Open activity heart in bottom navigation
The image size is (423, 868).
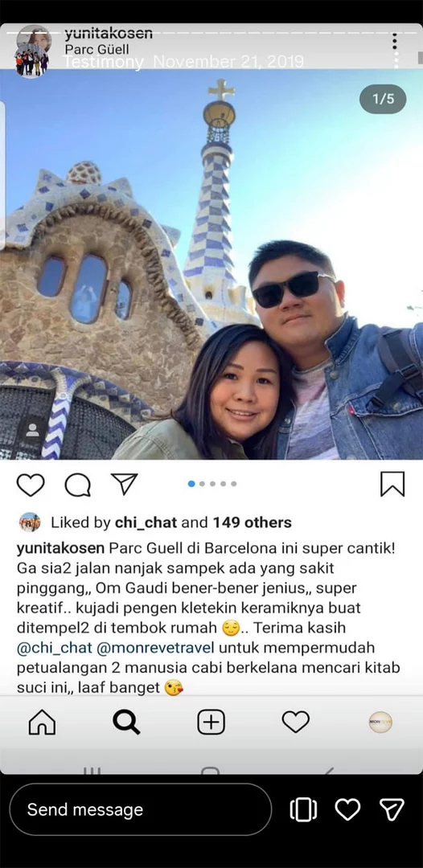pyautogui.click(x=296, y=722)
